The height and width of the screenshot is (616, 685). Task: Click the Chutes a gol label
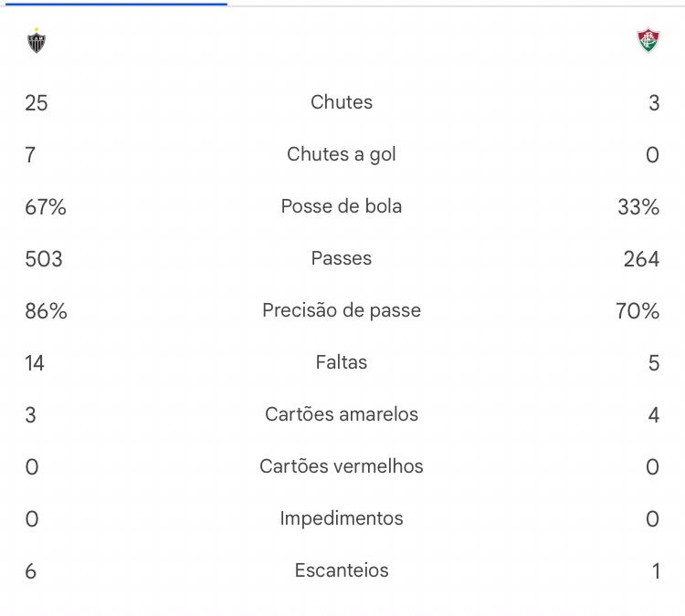click(342, 154)
